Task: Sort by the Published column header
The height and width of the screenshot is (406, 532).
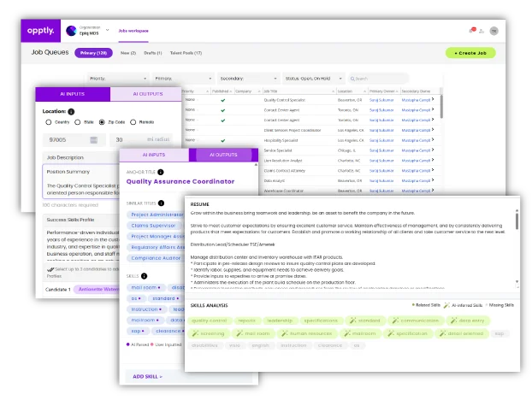Action: tap(222, 91)
